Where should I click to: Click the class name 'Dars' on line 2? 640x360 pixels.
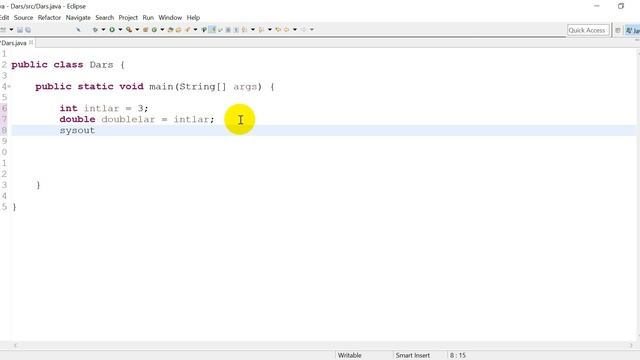point(101,64)
